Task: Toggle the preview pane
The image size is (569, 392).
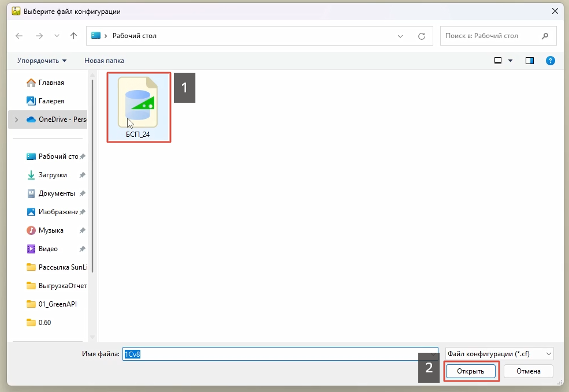Action: pos(530,60)
